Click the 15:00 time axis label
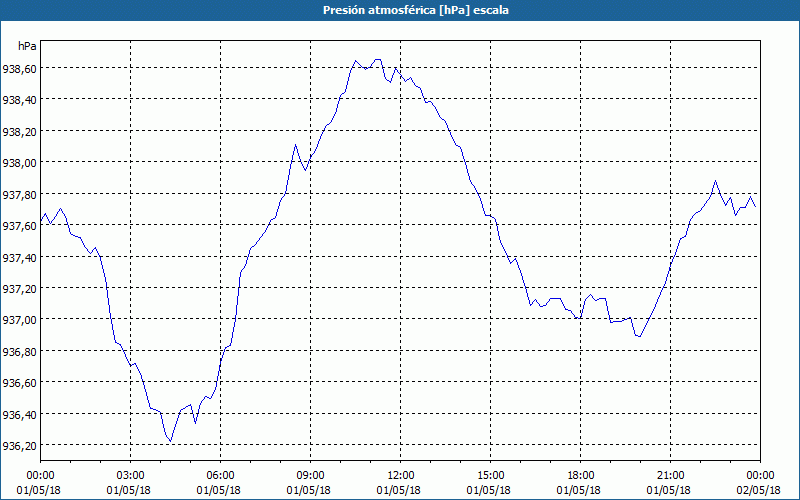Image resolution: width=800 pixels, height=500 pixels. (x=490, y=476)
